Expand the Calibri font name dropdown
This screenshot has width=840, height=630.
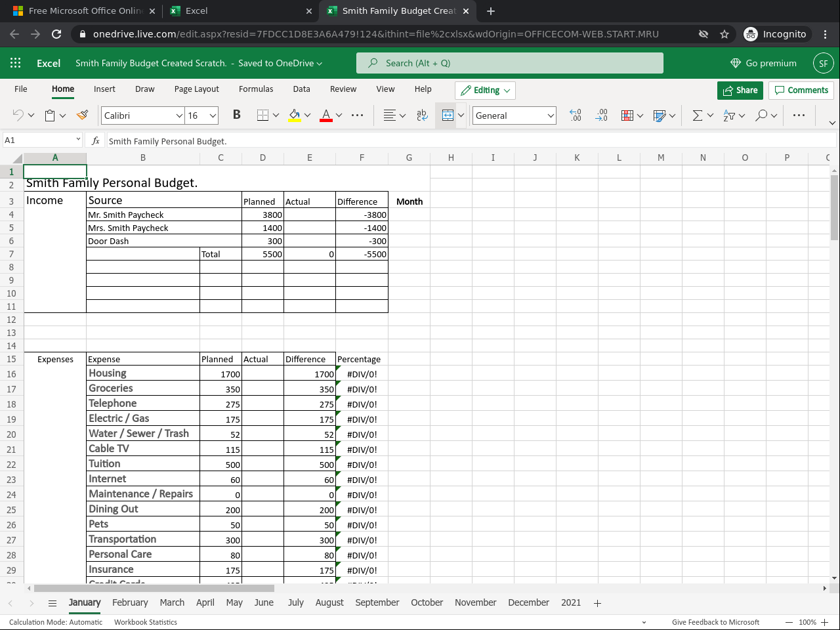(x=179, y=115)
